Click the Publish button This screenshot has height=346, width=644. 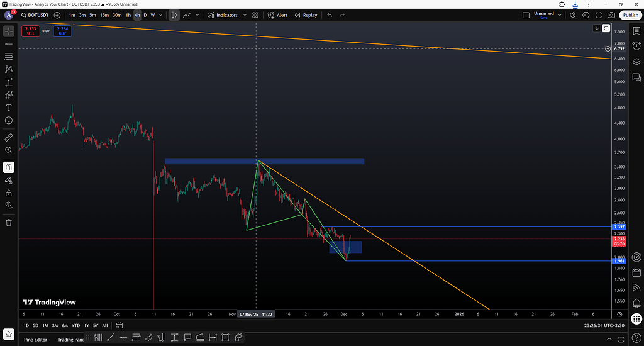click(630, 15)
